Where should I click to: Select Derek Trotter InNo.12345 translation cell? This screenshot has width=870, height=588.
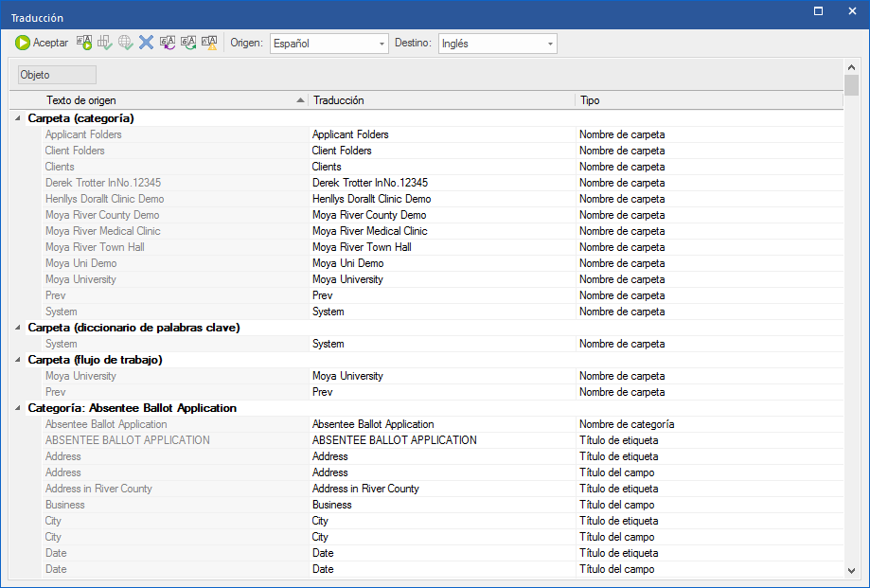pos(442,183)
